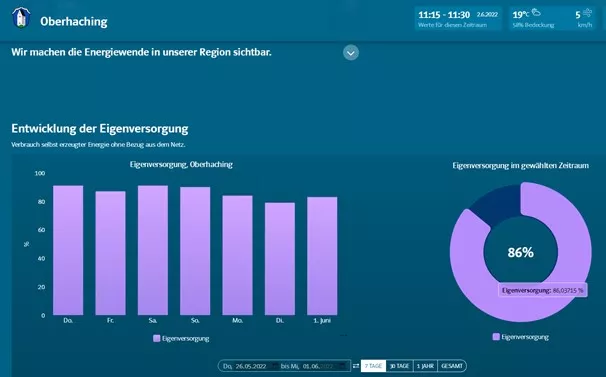Click the partly cloudy weather icon
The width and height of the screenshot is (606, 377).
coord(536,12)
